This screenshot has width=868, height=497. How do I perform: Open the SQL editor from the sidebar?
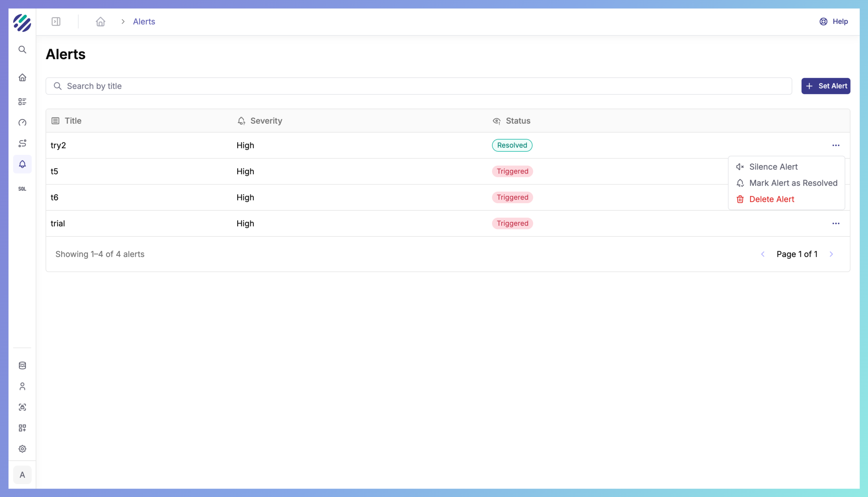coord(22,189)
